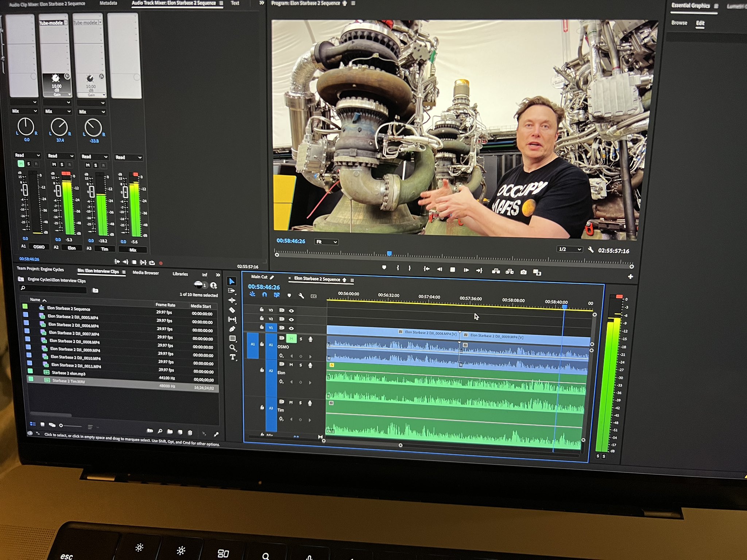
Task: Select the Zoom tool magnifier
Action: 233,347
